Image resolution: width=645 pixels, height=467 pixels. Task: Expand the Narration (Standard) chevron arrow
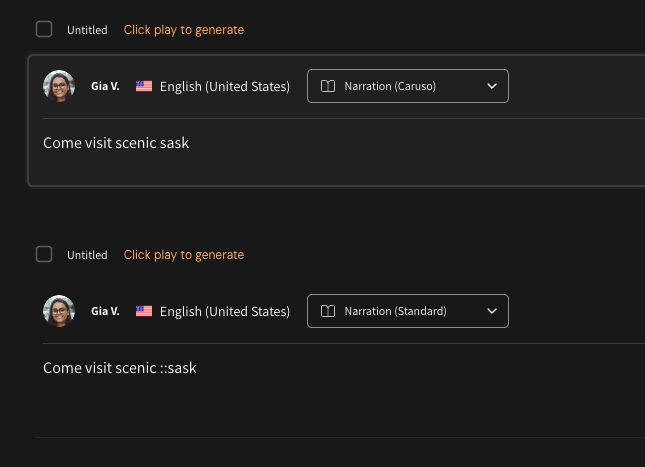coord(492,311)
